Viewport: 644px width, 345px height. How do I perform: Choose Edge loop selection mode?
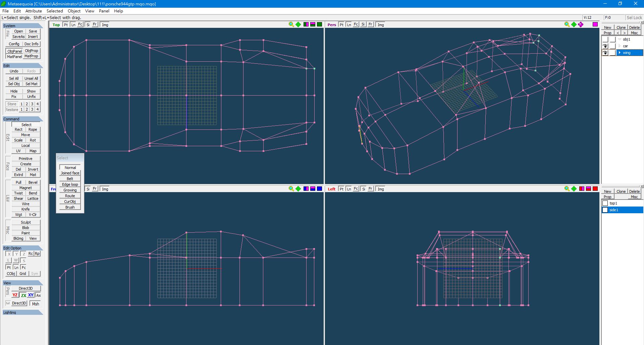point(70,184)
